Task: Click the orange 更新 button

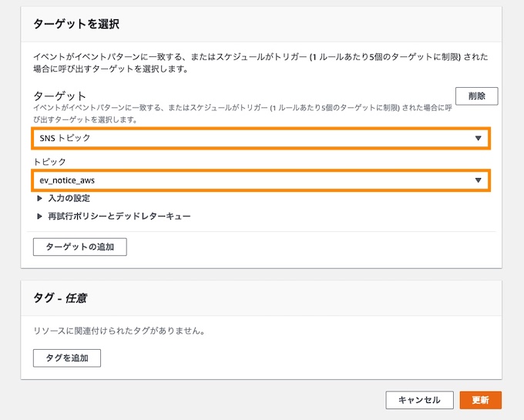Action: pyautogui.click(x=481, y=400)
